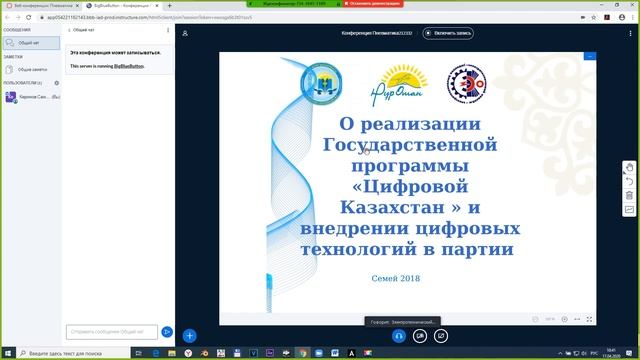Open the Windows Start menu
The width and height of the screenshot is (640, 360).
point(8,353)
